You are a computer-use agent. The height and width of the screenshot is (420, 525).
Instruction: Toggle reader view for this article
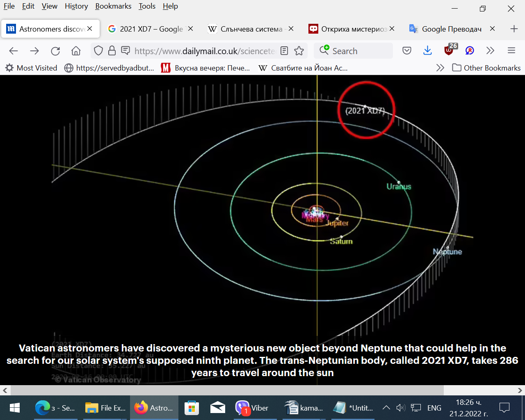pos(284,51)
